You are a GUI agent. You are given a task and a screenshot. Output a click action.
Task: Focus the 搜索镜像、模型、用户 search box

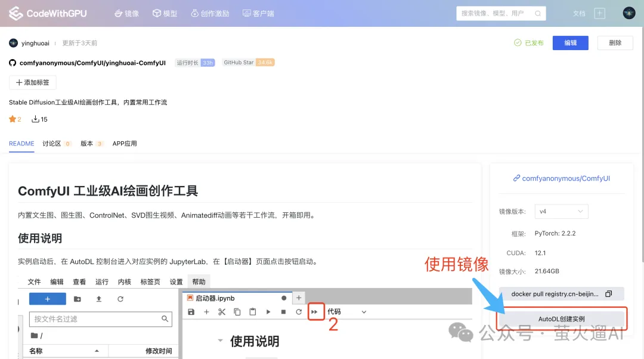[x=501, y=14]
